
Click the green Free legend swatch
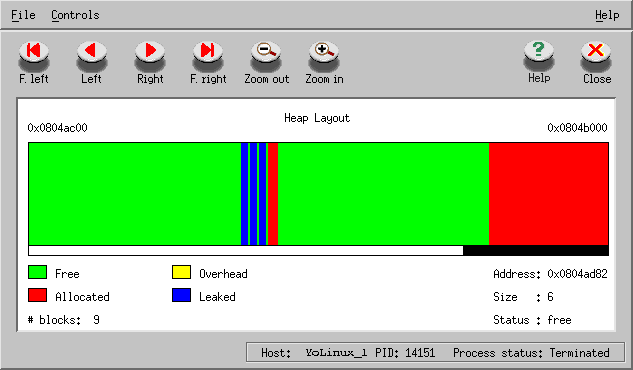(x=38, y=272)
